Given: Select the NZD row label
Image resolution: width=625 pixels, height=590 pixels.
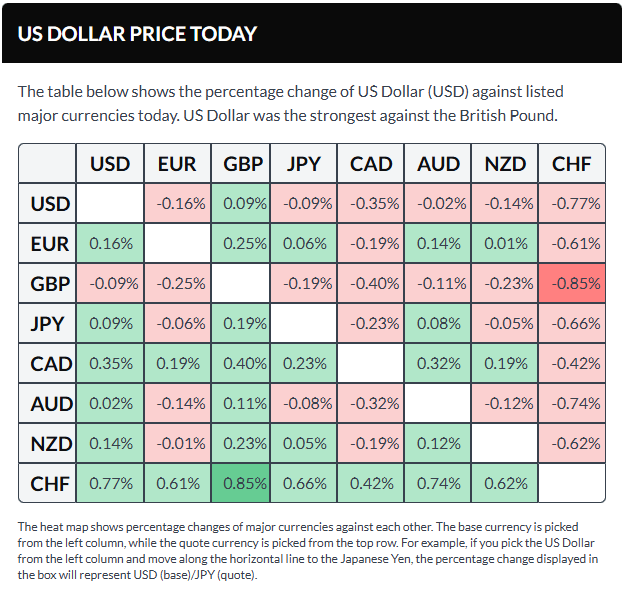Looking at the screenshot, I should pos(48,443).
